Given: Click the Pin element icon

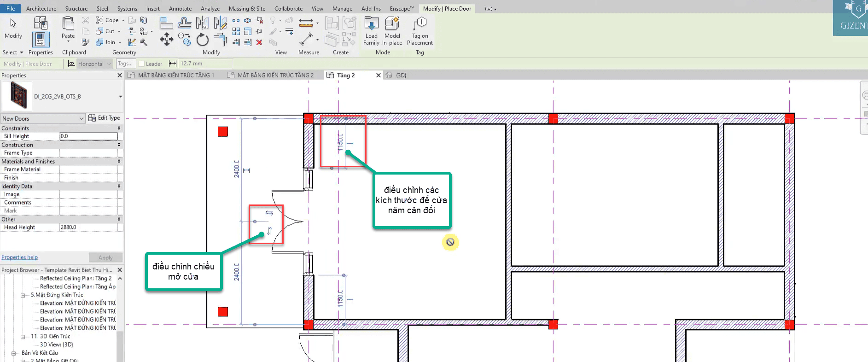Looking at the screenshot, I should point(259,31).
